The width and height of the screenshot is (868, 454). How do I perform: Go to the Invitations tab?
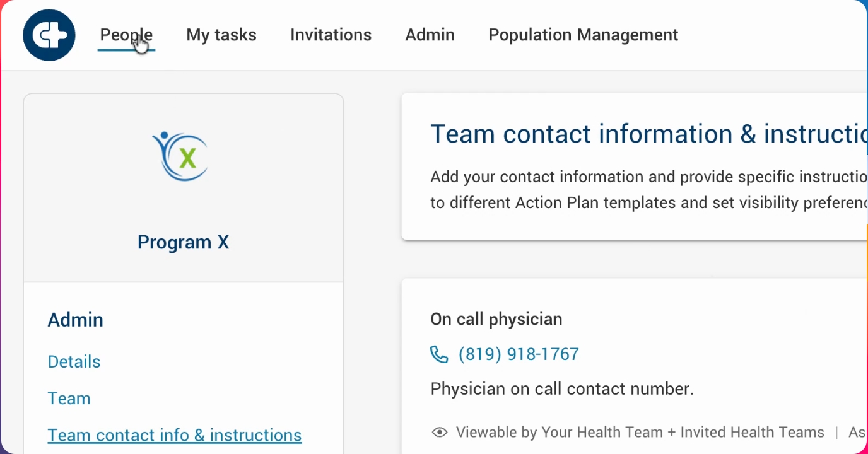(x=331, y=35)
